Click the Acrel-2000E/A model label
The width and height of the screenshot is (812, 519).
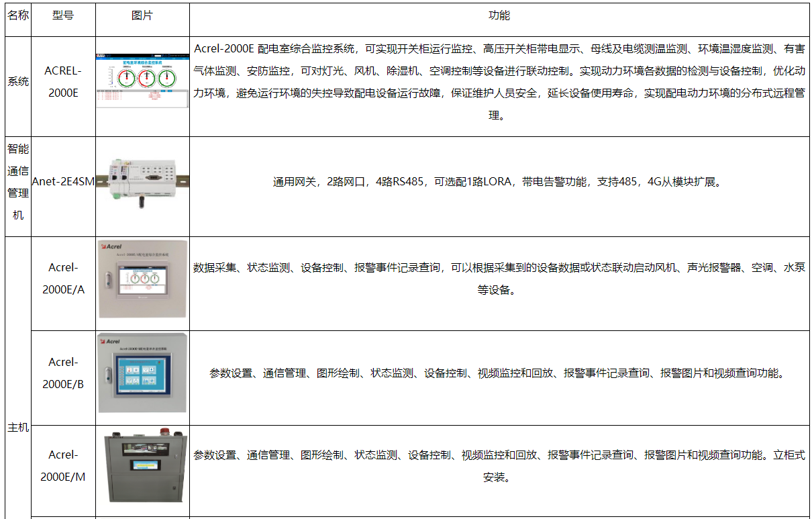(x=63, y=278)
